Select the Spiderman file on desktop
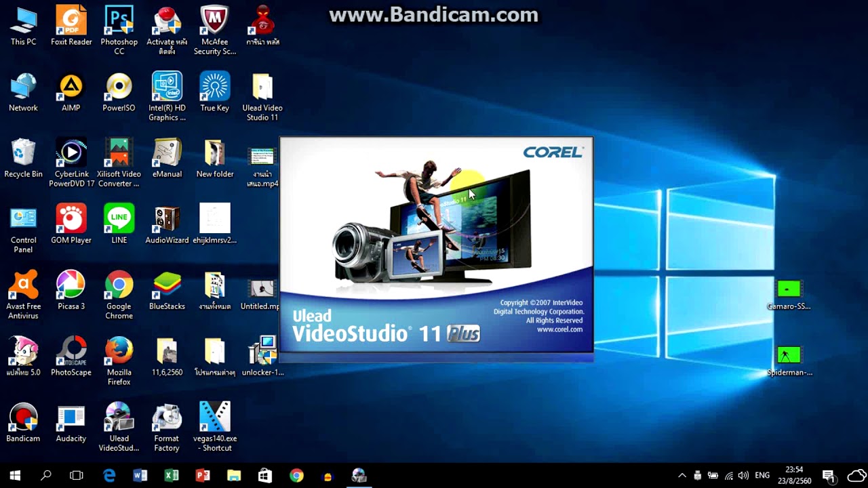 (789, 361)
